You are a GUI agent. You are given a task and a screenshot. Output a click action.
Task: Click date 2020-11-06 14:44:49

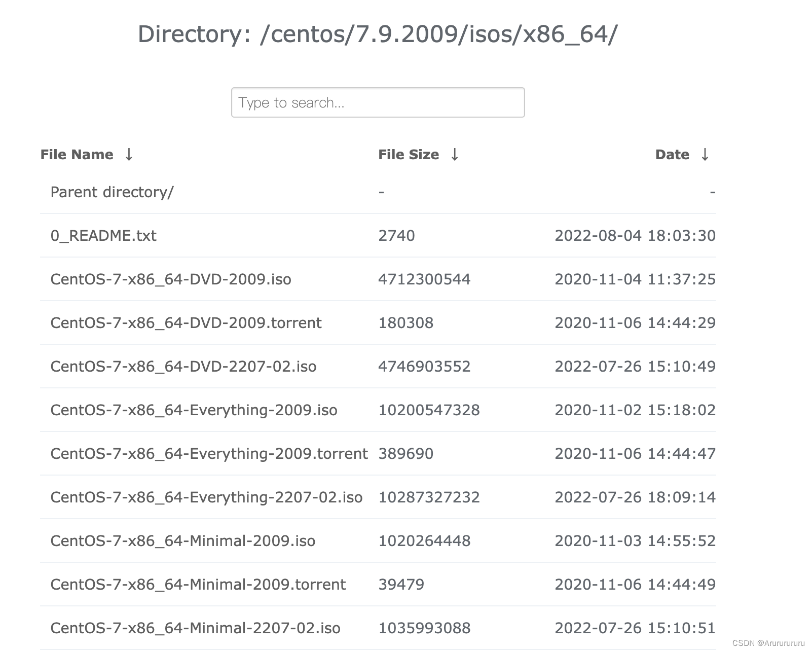[635, 585]
